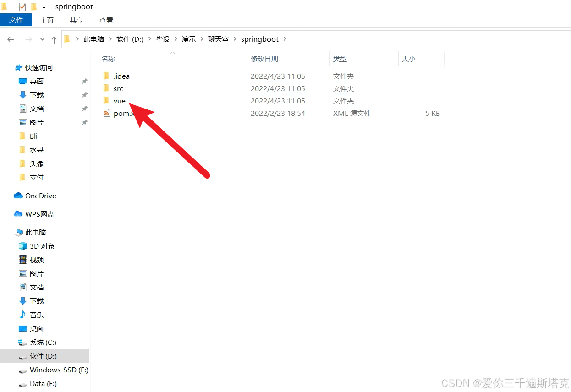Image resolution: width=571 pixels, height=392 pixels.
Task: Select the OneDrive cloud icon in sidebar
Action: click(18, 196)
